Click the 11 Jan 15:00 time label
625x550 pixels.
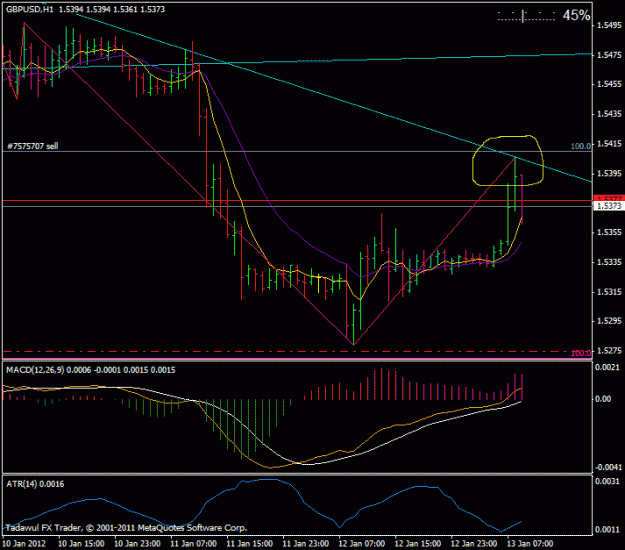[250, 544]
